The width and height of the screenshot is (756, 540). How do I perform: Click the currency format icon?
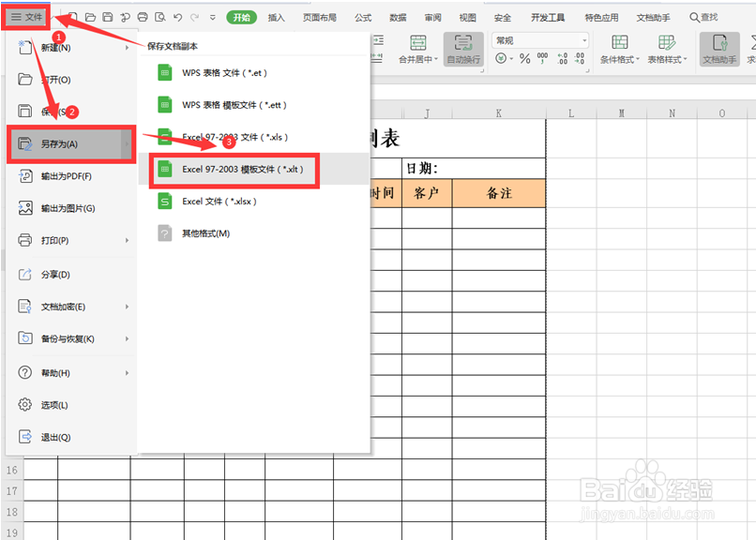(501, 59)
